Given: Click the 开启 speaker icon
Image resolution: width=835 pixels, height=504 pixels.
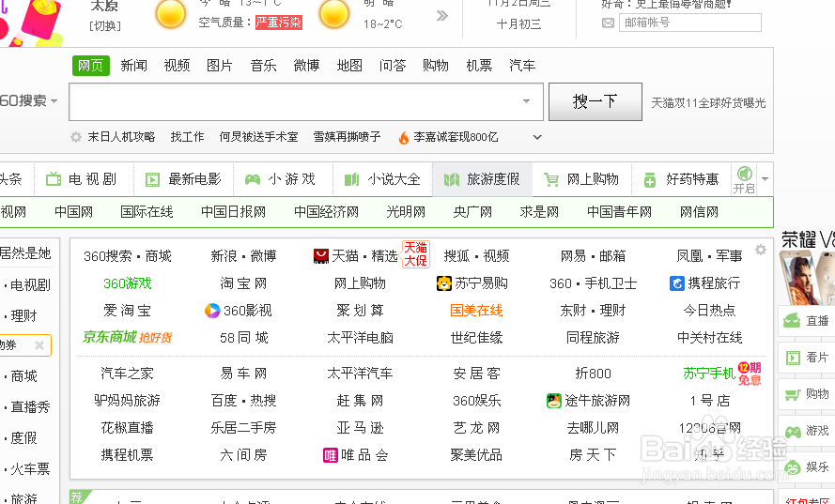Looking at the screenshot, I should [x=745, y=174].
